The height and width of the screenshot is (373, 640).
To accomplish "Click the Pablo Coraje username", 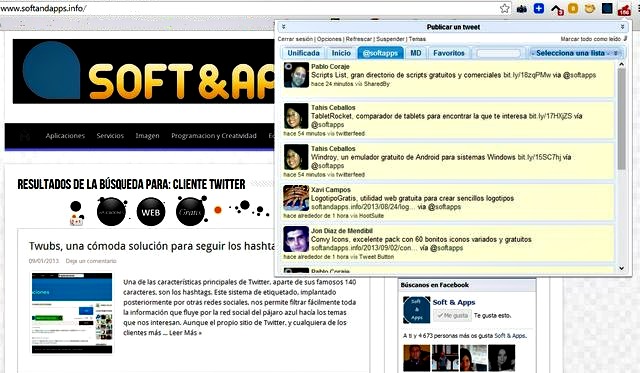I will (330, 67).
